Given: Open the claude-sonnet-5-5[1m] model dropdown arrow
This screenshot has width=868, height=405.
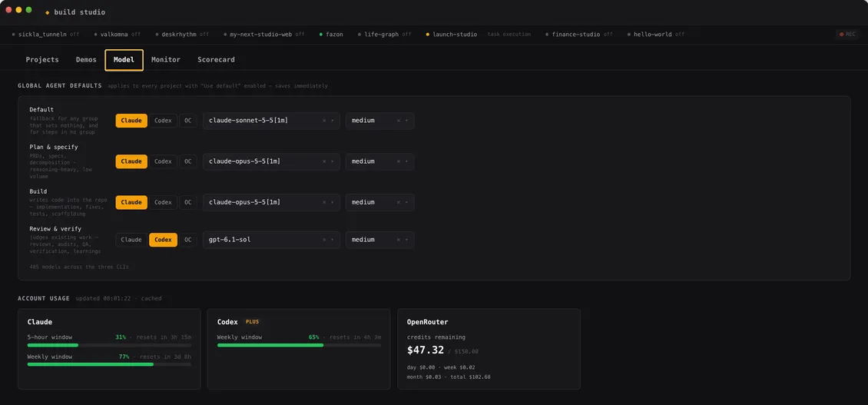Looking at the screenshot, I should click(x=332, y=121).
